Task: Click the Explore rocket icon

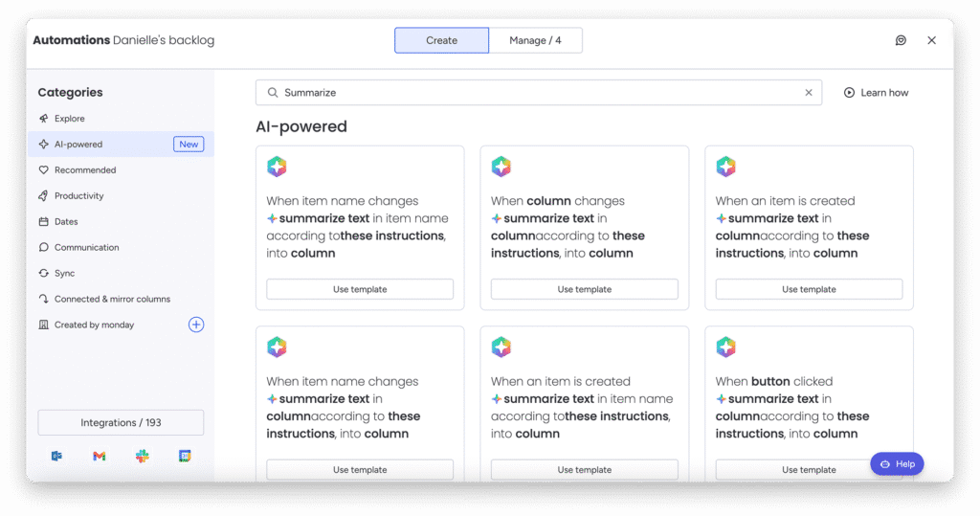Action: pyautogui.click(x=44, y=118)
